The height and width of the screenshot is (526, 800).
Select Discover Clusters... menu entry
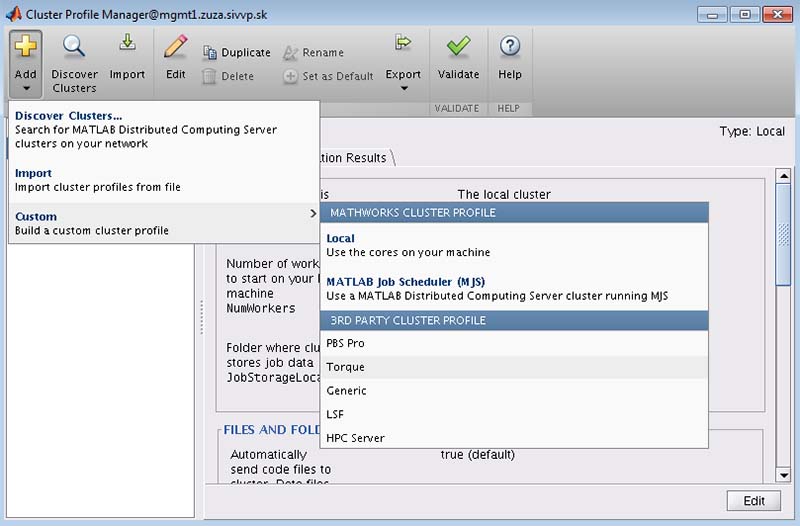[69, 116]
